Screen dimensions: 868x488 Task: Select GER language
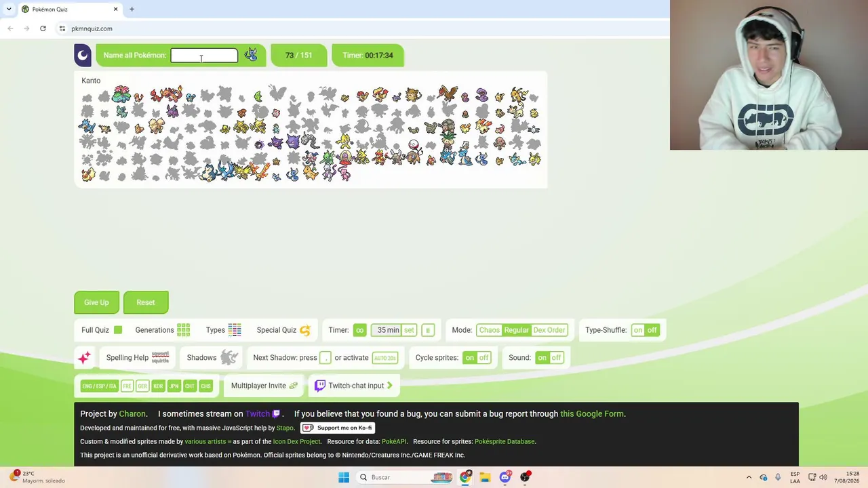(142, 386)
